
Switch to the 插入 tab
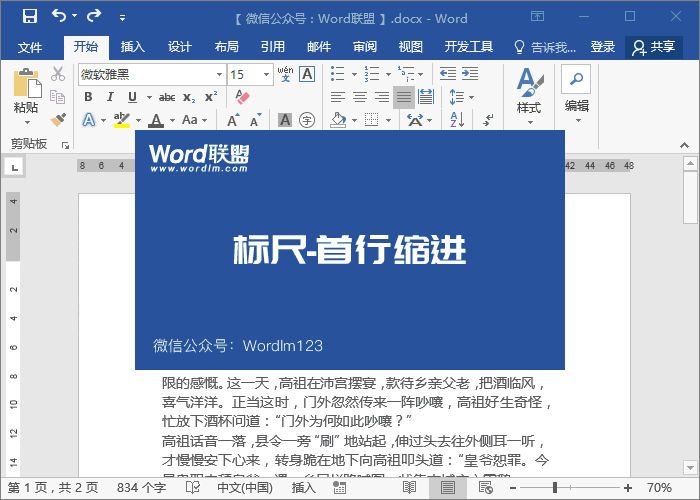133,47
